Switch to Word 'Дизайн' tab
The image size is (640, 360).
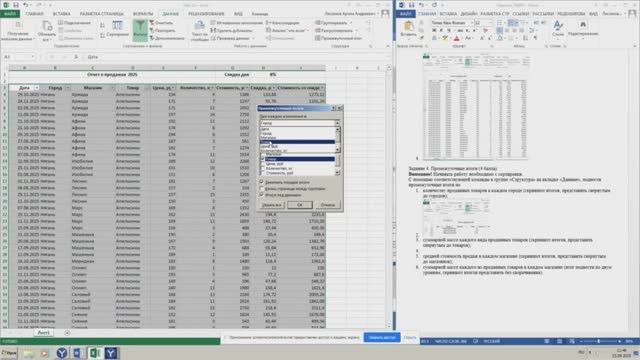point(469,13)
